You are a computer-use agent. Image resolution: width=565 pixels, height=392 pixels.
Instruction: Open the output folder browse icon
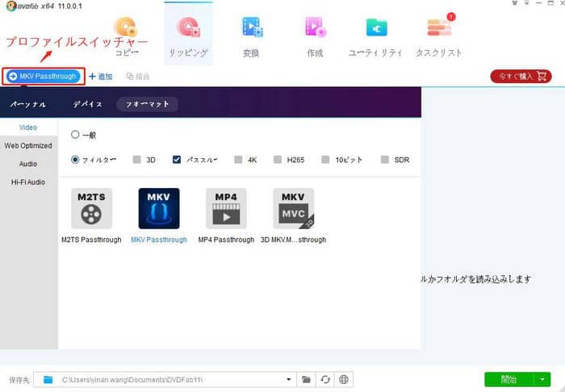306,379
